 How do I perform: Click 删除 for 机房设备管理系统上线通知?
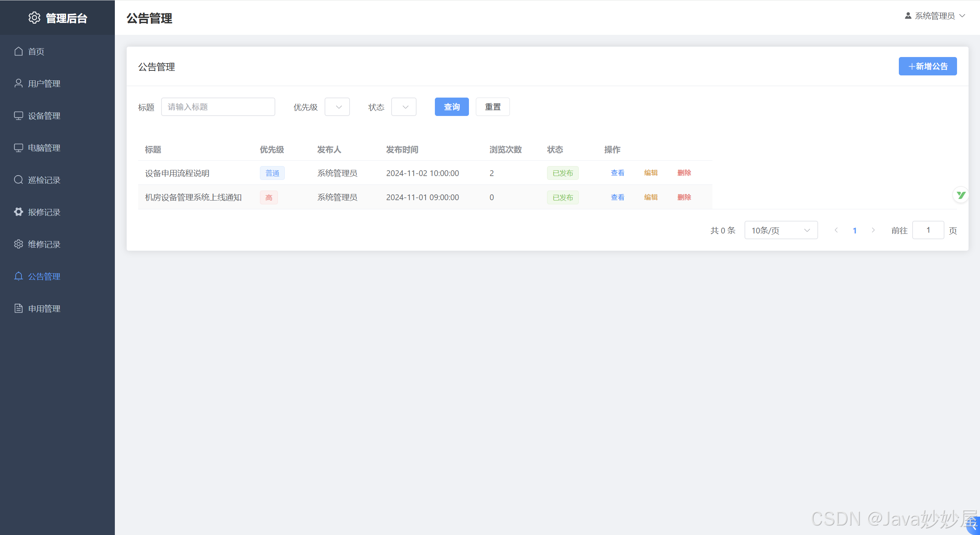pos(684,197)
